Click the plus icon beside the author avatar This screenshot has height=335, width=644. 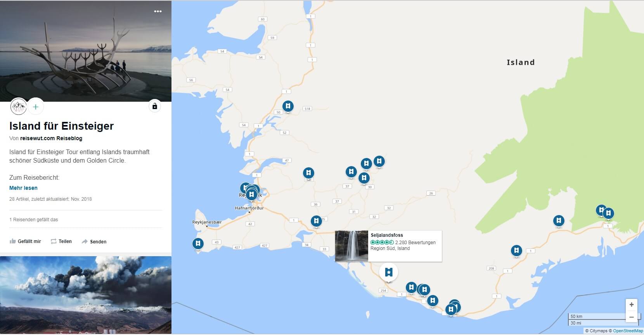[36, 107]
